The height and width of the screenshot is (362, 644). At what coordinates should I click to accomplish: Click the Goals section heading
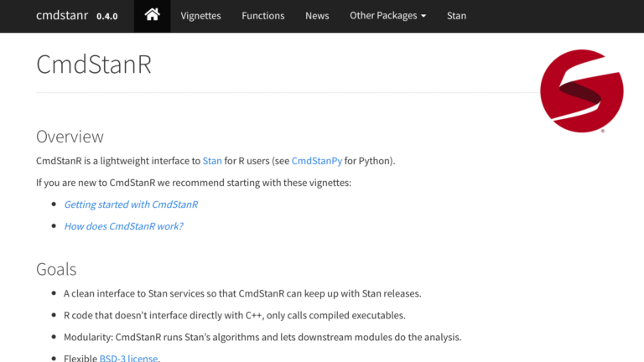click(x=56, y=269)
